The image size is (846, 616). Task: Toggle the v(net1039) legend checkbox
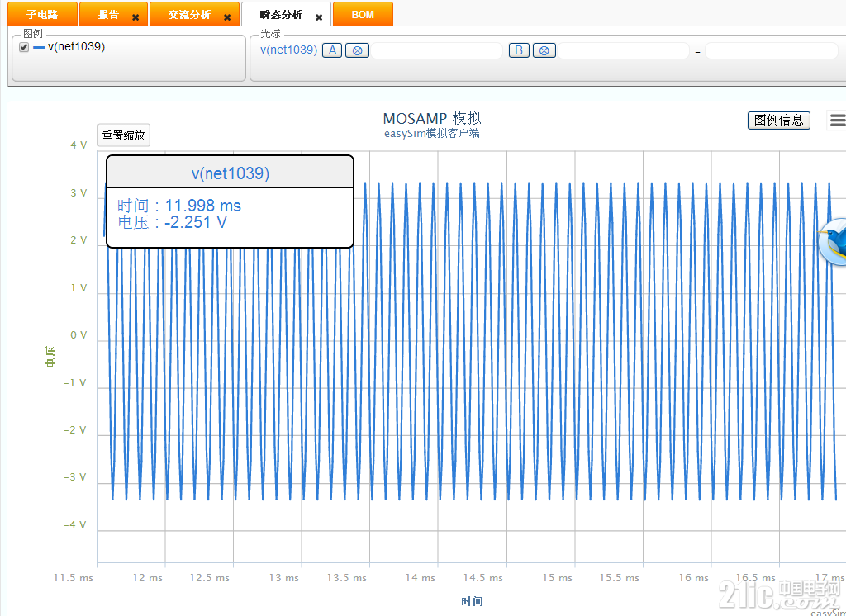(x=24, y=47)
